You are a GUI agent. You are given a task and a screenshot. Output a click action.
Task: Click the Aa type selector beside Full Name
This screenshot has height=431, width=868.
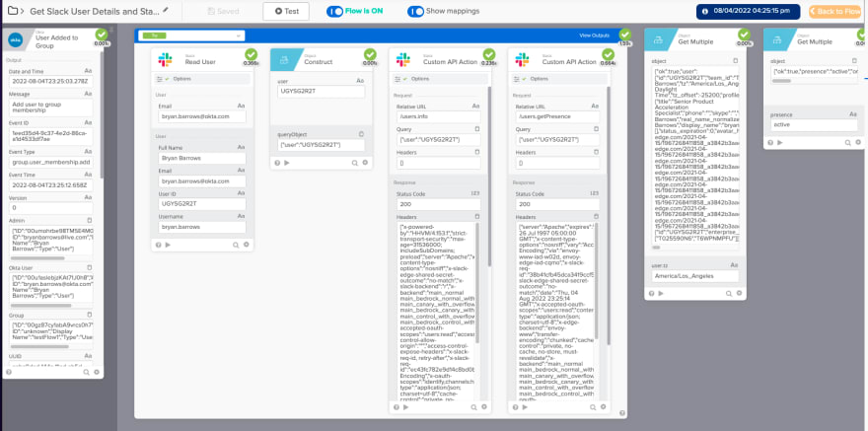242,148
